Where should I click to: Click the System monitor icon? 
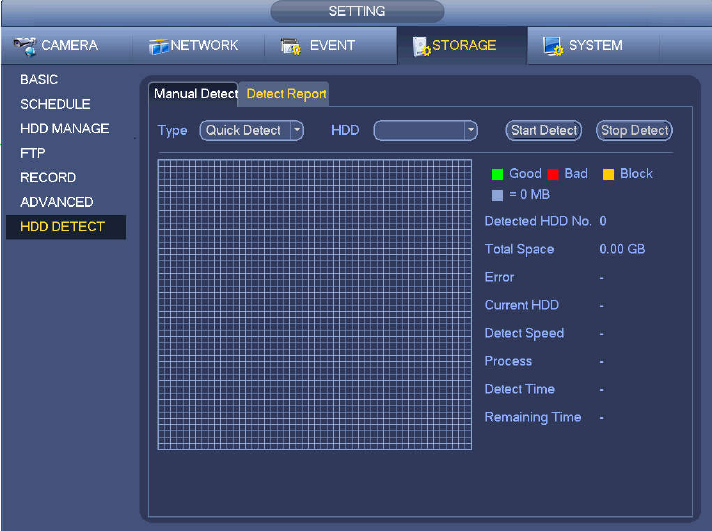[553, 46]
